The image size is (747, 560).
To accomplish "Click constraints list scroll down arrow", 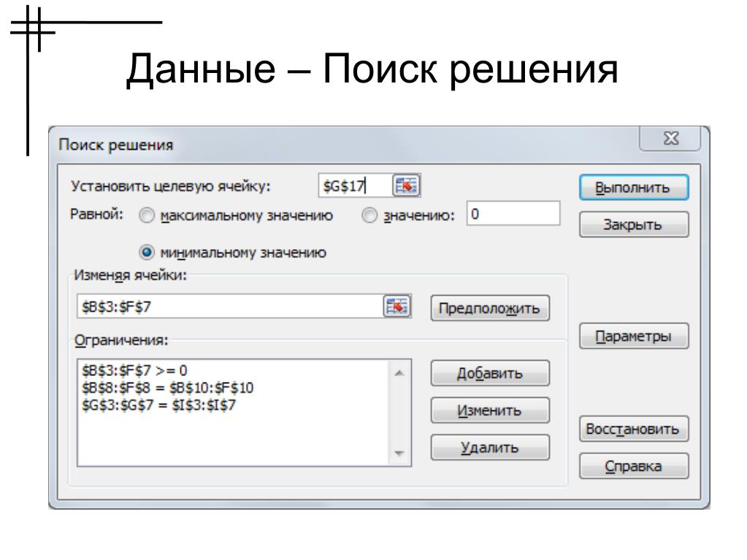I will pos(398,453).
